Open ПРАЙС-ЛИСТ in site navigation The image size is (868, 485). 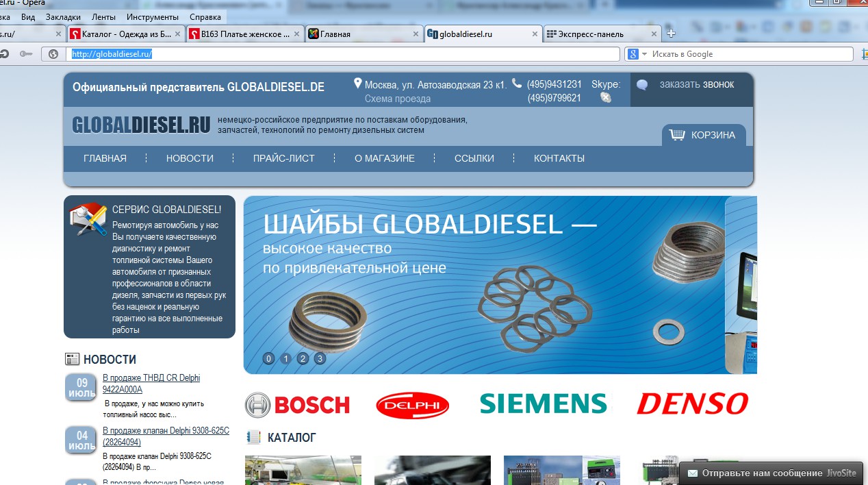click(284, 158)
